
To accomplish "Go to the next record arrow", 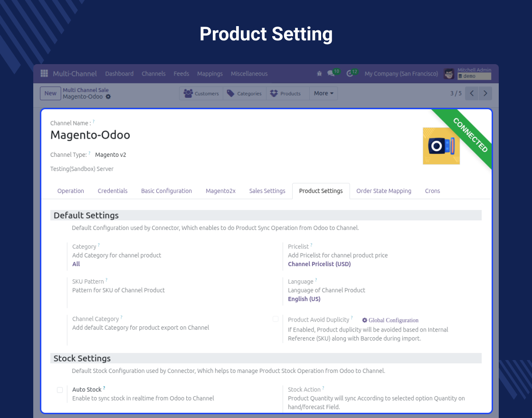I will (485, 94).
